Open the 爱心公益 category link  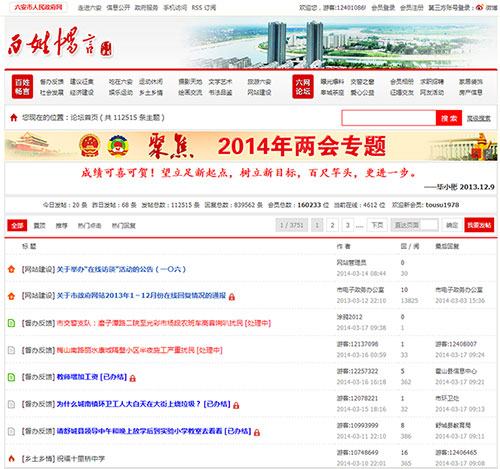(362, 92)
